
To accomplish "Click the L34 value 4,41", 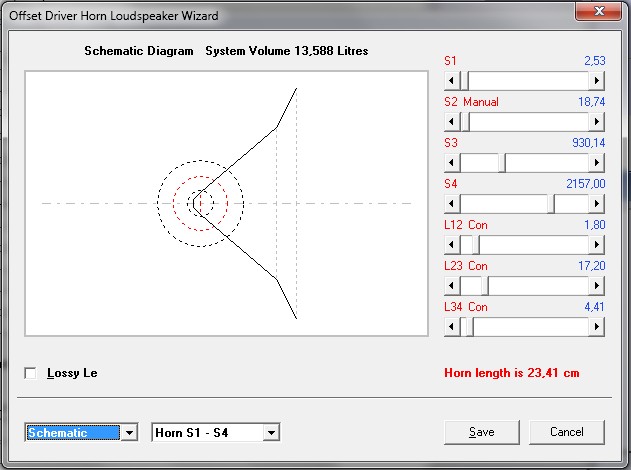I will 594,307.
